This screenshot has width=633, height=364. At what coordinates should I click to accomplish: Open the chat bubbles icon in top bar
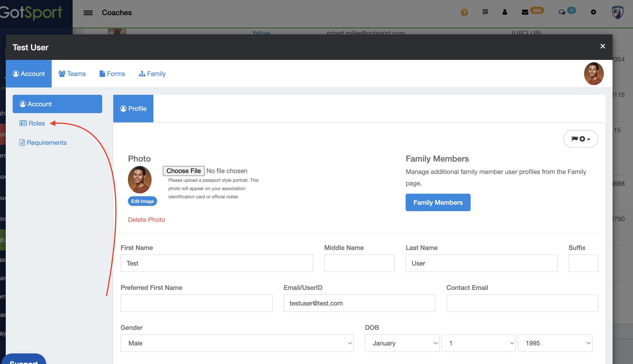point(562,12)
